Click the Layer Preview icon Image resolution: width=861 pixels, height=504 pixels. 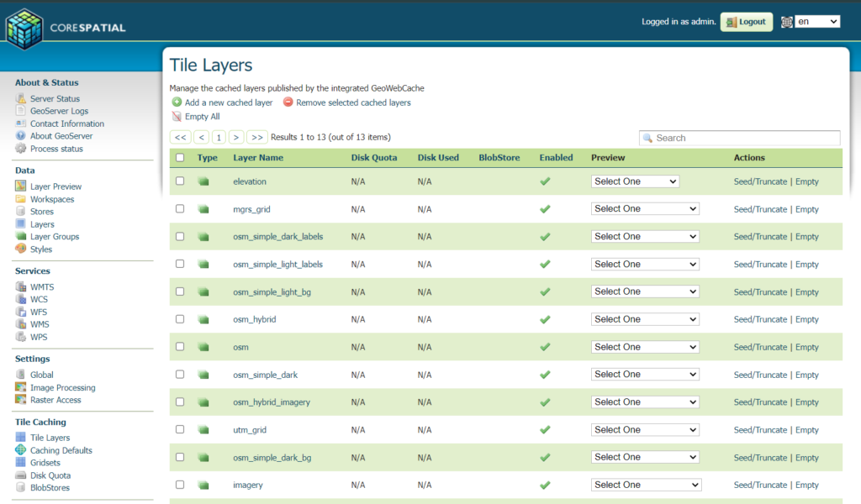[21, 186]
